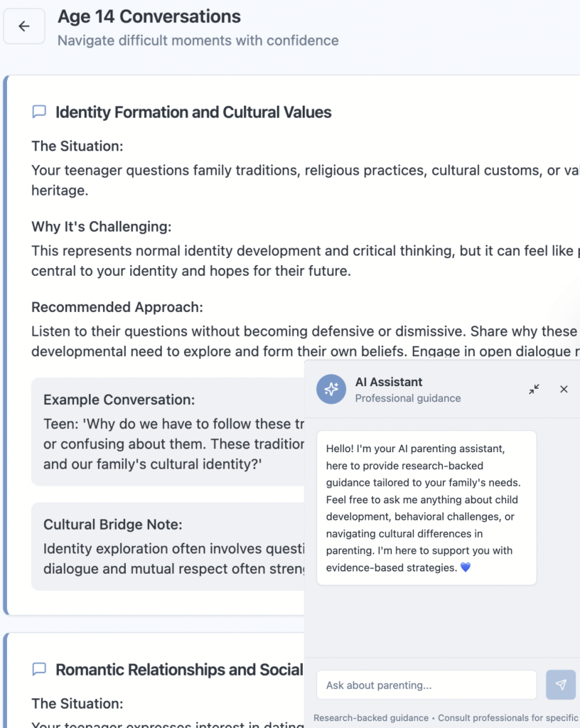
Task: Click 'Navigate difficult moments with confidence' subtitle
Action: pos(198,41)
